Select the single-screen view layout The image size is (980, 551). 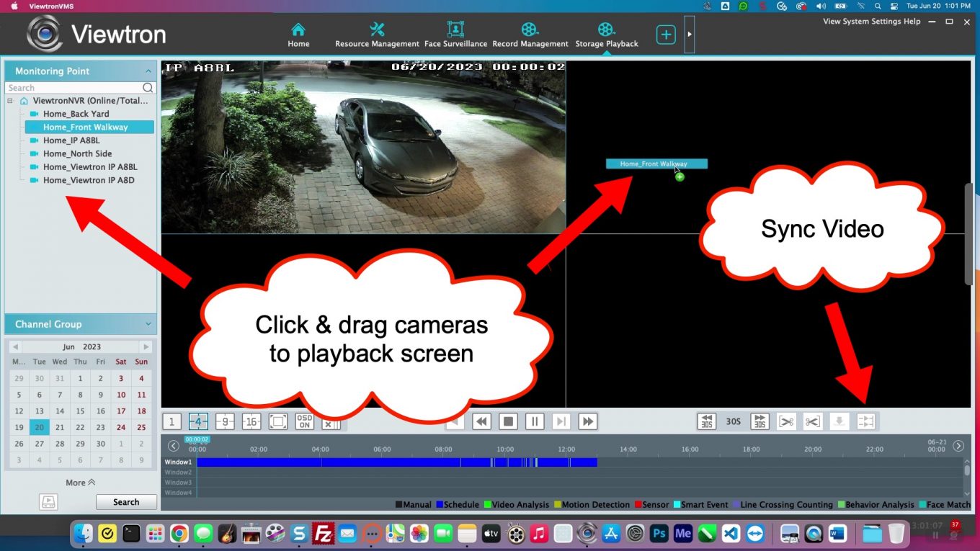point(171,421)
